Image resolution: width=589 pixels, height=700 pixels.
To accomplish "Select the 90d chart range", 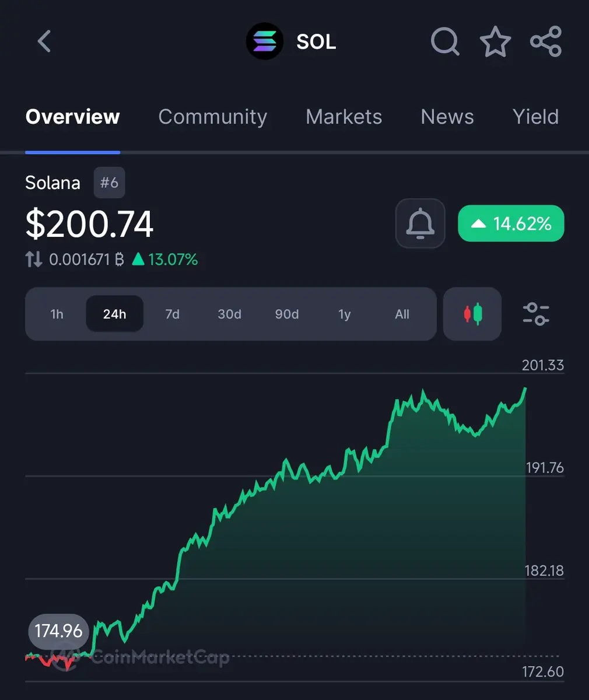I will click(x=287, y=314).
